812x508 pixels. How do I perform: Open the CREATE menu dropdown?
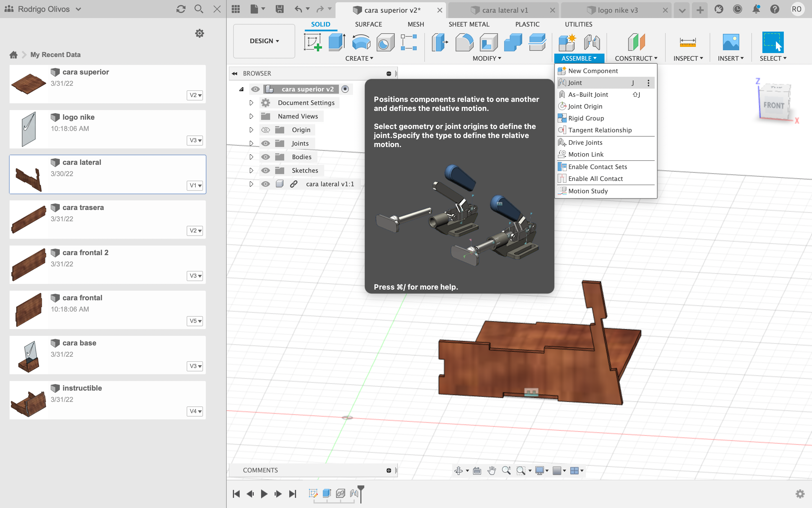(359, 58)
